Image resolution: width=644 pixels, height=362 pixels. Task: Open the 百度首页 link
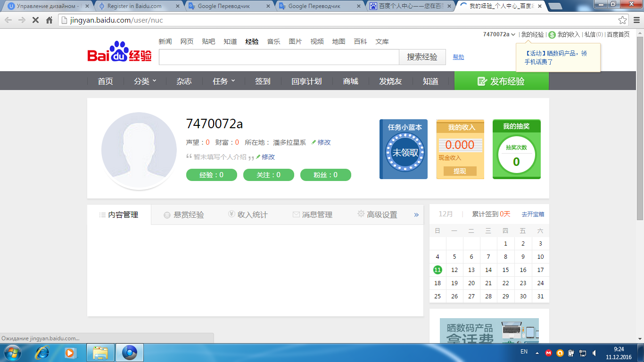tap(618, 34)
